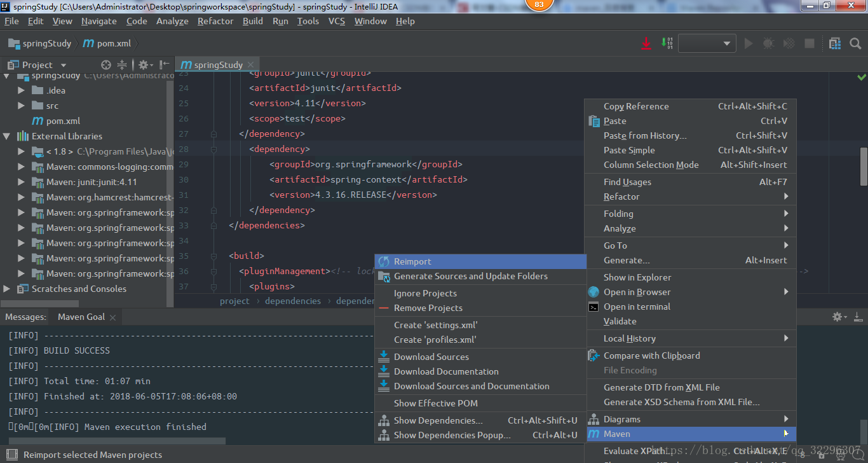Click Compare with Clipboard
The height and width of the screenshot is (463, 868).
click(x=690, y=356)
